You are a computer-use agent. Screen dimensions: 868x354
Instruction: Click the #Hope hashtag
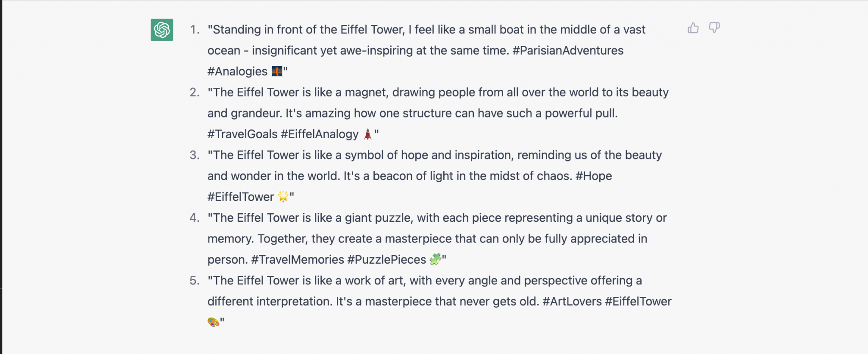pyautogui.click(x=593, y=176)
